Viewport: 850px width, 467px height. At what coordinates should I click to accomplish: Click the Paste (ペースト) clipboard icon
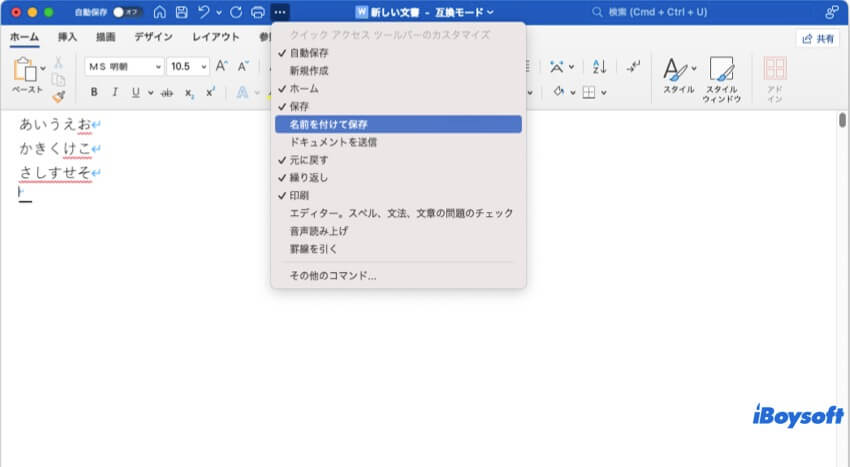tap(25, 69)
